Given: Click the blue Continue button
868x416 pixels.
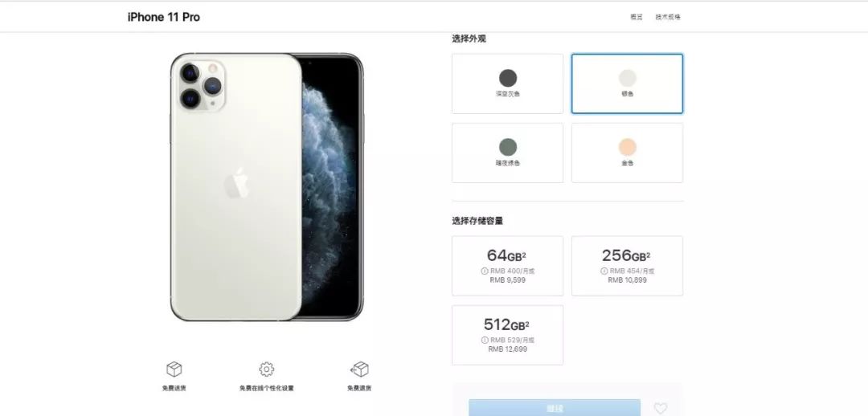Looking at the screenshot, I should (x=555, y=408).
